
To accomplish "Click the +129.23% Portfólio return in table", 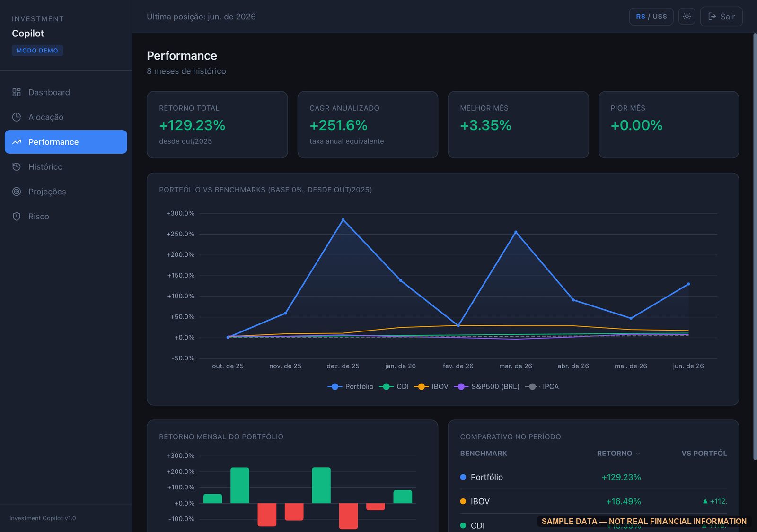I will click(621, 477).
